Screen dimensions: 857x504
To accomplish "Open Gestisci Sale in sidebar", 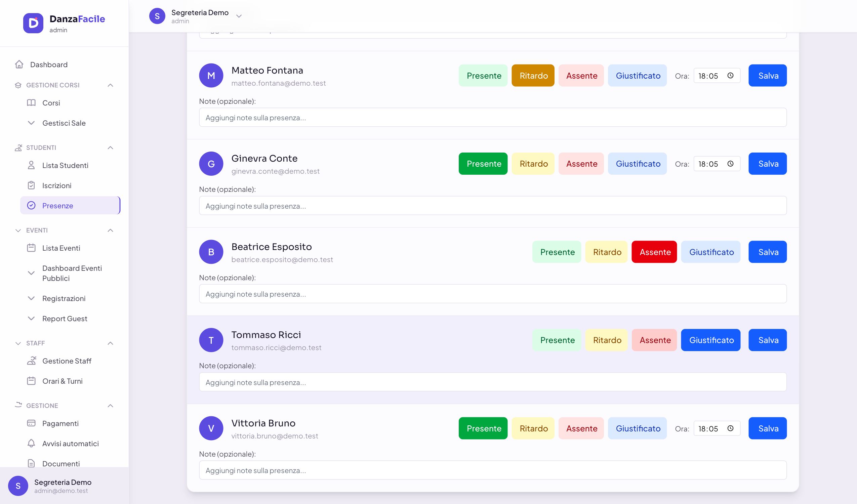I will pos(70,123).
